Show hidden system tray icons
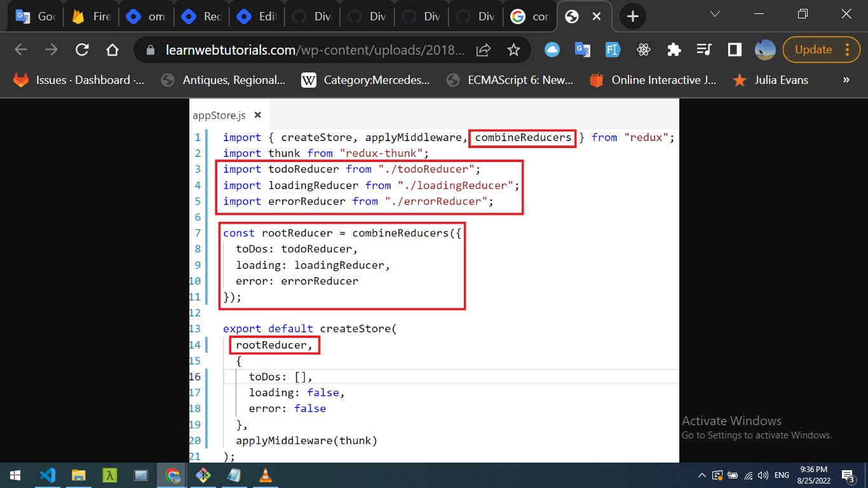The image size is (868, 488). (x=702, y=475)
